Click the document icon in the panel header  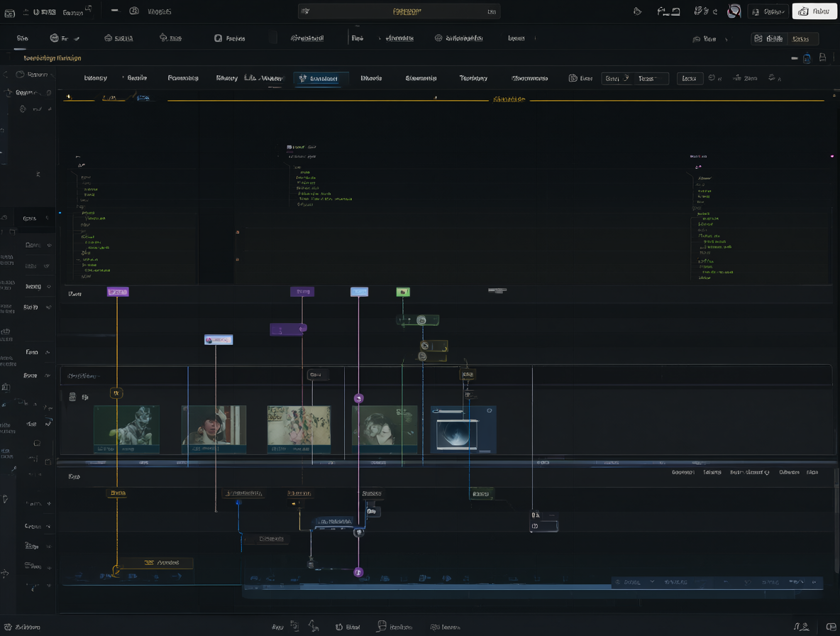click(x=822, y=58)
